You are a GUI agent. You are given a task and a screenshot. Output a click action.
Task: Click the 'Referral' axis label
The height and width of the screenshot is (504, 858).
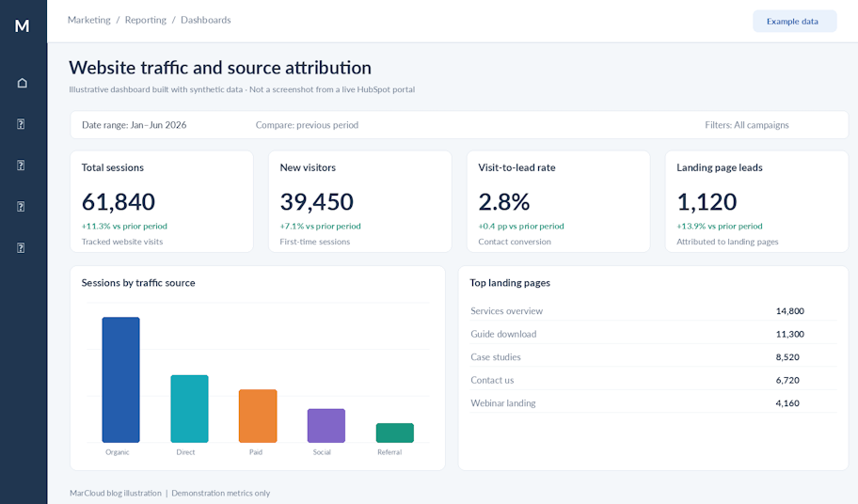coord(389,452)
